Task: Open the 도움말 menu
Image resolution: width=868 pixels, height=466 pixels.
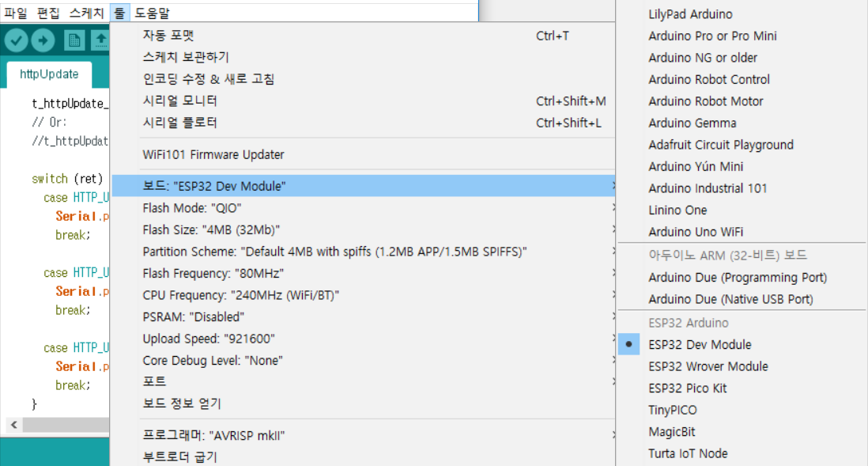Action: pyautogui.click(x=153, y=13)
